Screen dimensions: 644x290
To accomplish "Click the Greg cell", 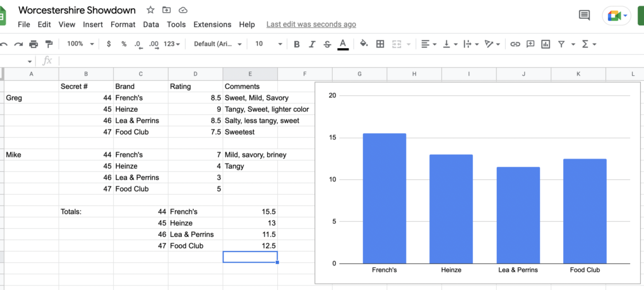I will [32, 98].
